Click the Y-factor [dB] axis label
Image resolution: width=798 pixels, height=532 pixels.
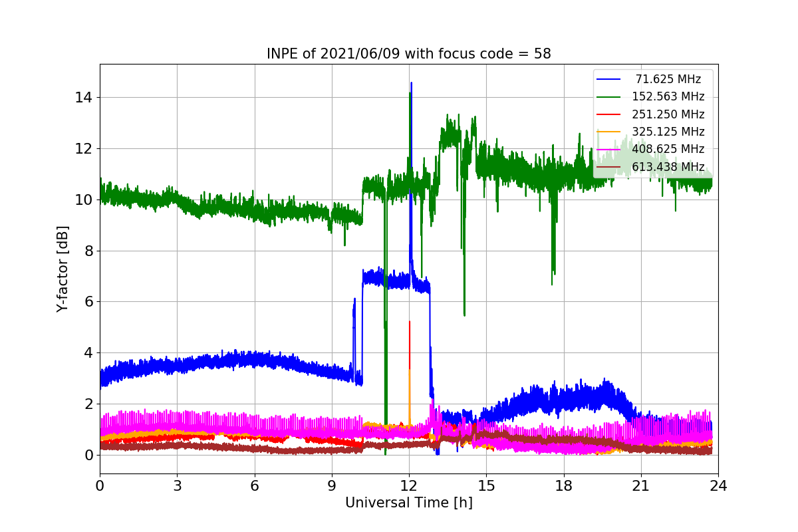pyautogui.click(x=63, y=269)
